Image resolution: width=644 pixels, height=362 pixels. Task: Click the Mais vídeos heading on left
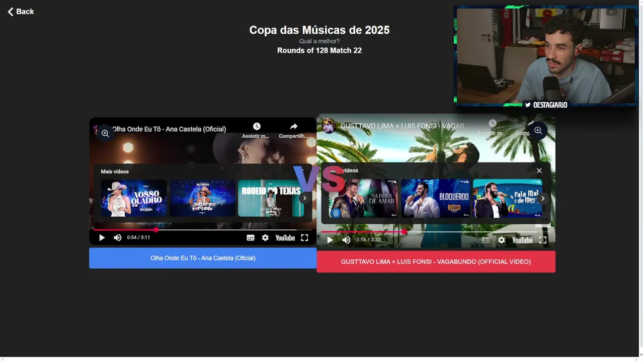[115, 171]
